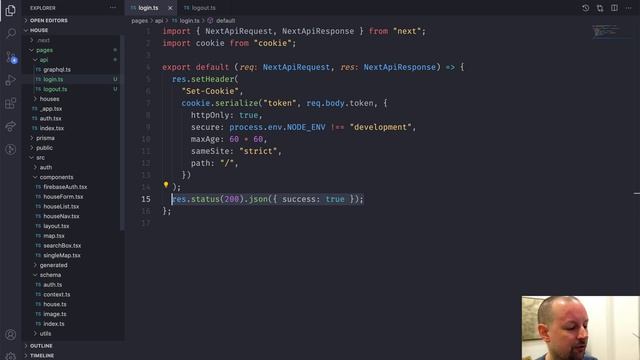Image resolution: width=640 pixels, height=360 pixels.
Task: Collapse the pages folder
Action: pyautogui.click(x=44, y=50)
